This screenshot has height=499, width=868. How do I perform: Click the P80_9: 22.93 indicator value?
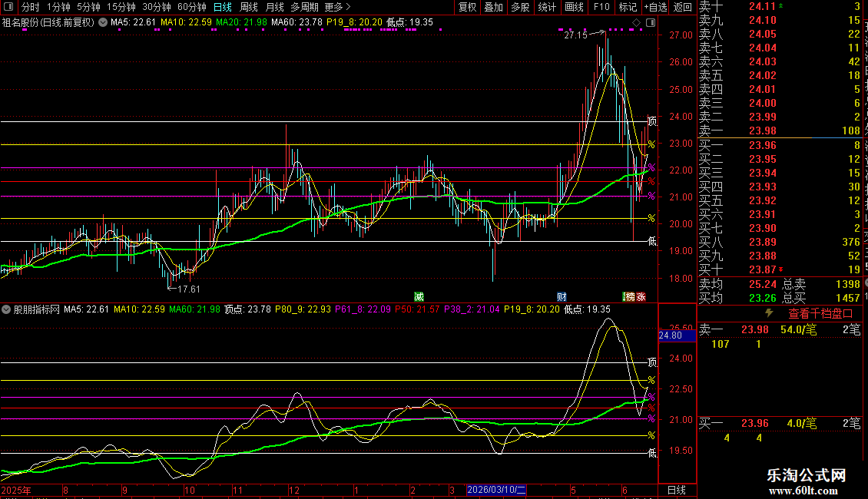tap(303, 309)
